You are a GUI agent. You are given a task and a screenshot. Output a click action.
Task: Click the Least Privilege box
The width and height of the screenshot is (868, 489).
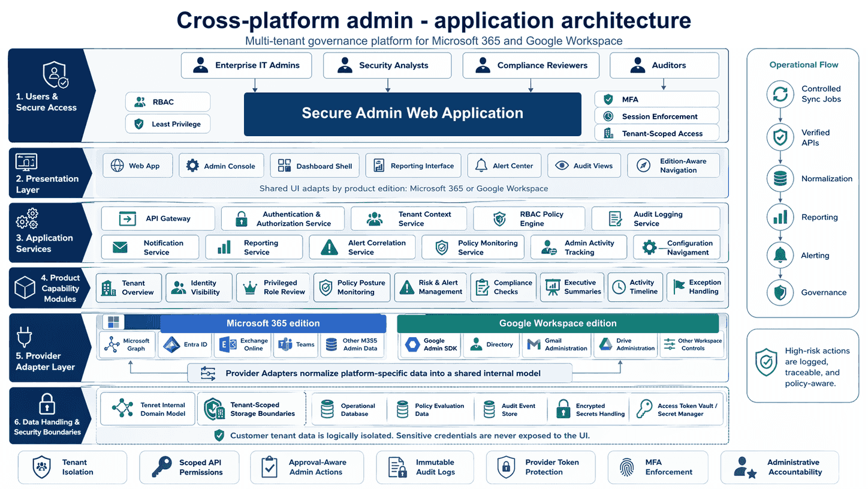point(168,124)
